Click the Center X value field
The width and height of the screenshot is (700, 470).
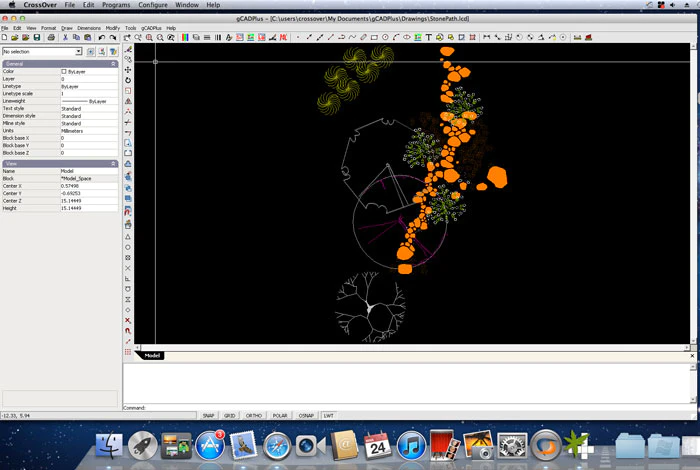coord(89,186)
